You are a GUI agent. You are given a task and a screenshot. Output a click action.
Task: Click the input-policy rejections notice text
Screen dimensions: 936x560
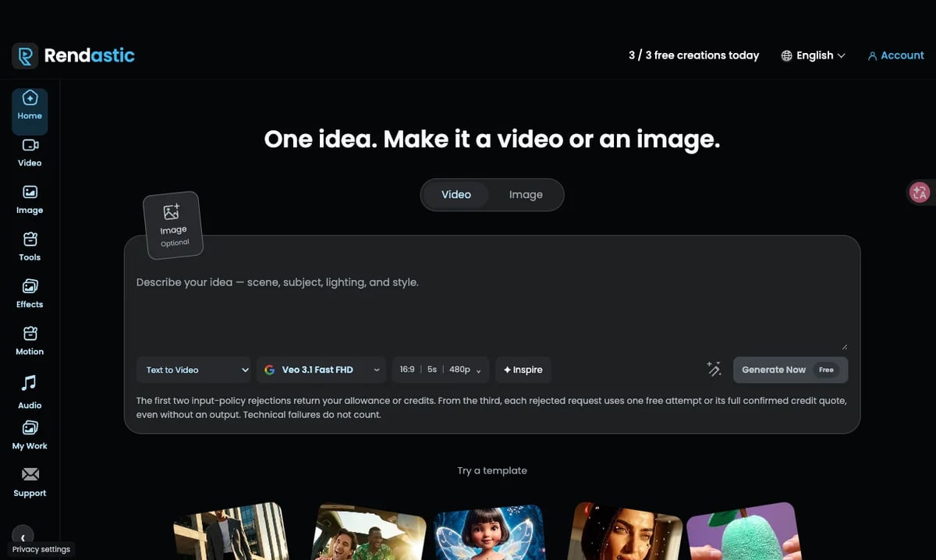pyautogui.click(x=491, y=407)
